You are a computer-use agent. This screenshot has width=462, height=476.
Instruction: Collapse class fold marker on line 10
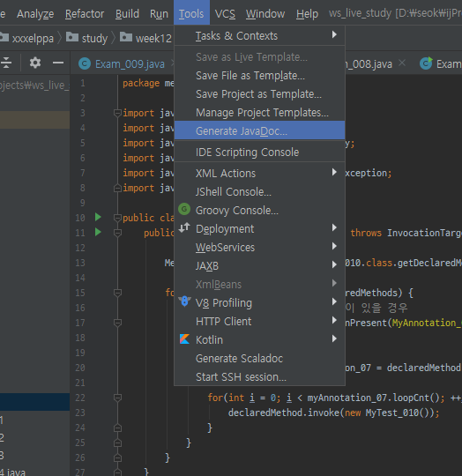(117, 218)
